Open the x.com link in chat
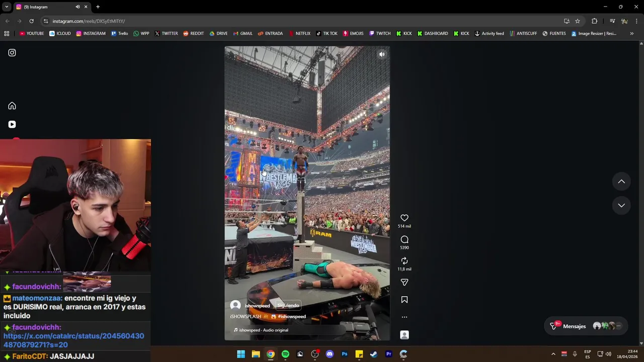The width and height of the screenshot is (644, 362). [73, 340]
